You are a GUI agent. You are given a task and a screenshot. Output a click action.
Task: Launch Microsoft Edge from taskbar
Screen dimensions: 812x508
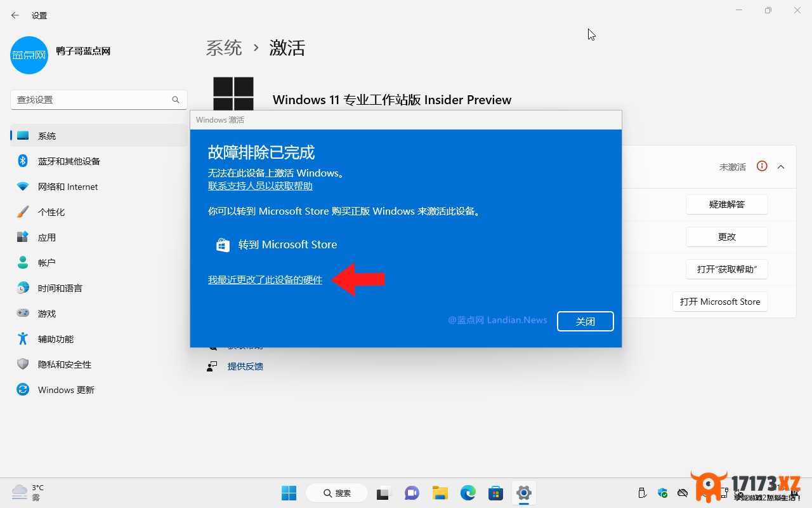[x=468, y=493]
